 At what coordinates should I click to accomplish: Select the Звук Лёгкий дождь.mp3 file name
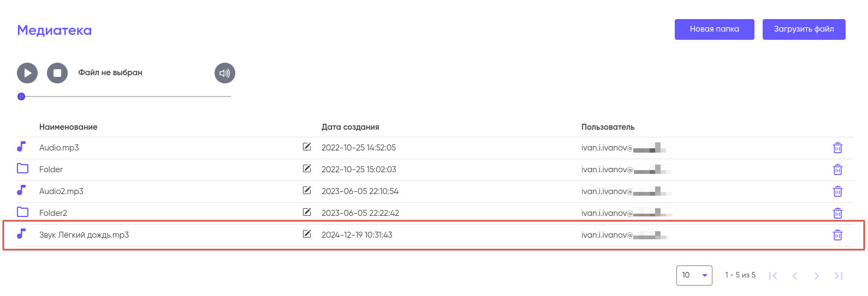pos(84,235)
